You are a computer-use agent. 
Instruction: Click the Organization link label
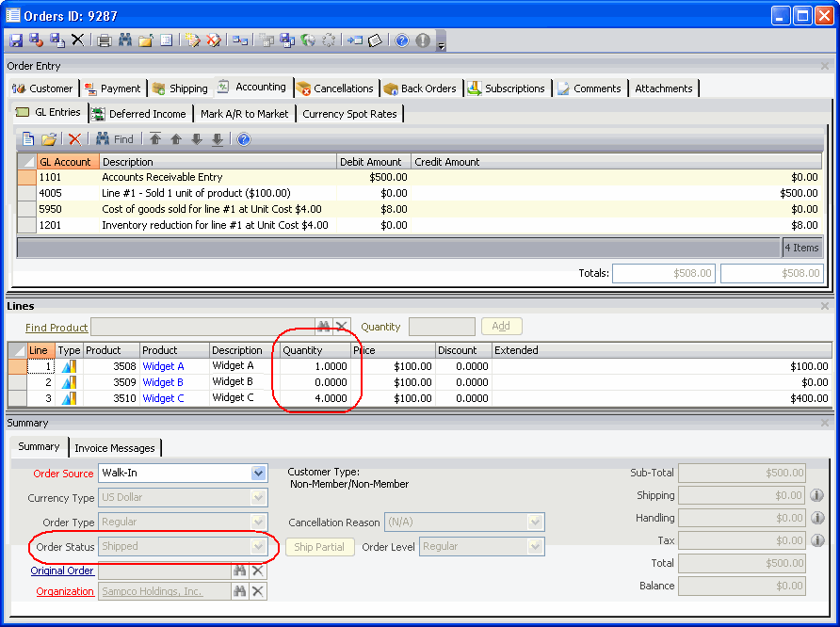[x=65, y=591]
